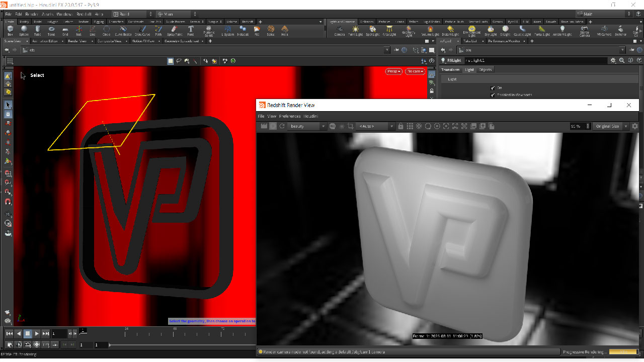
Task: Open the Animation Editor pane tab
Action: 46,41
